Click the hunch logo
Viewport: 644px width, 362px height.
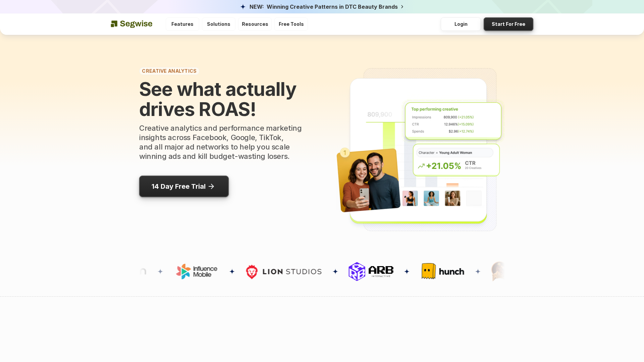[443, 271]
